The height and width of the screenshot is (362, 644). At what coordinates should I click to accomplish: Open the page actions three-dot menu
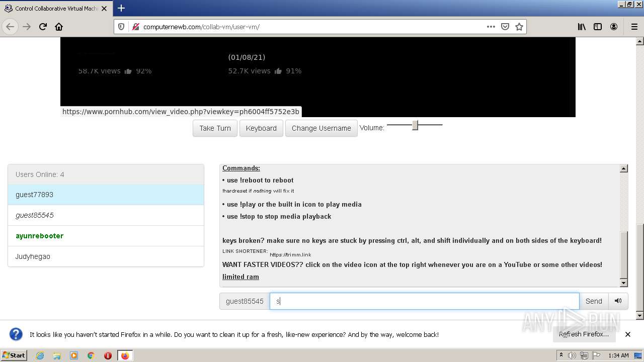[491, 27]
